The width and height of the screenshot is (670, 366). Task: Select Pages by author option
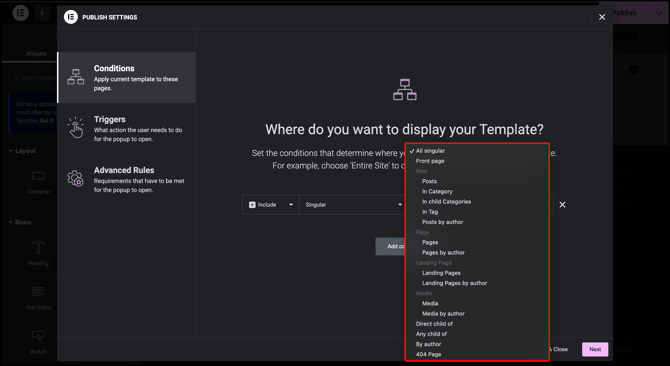pyautogui.click(x=443, y=252)
